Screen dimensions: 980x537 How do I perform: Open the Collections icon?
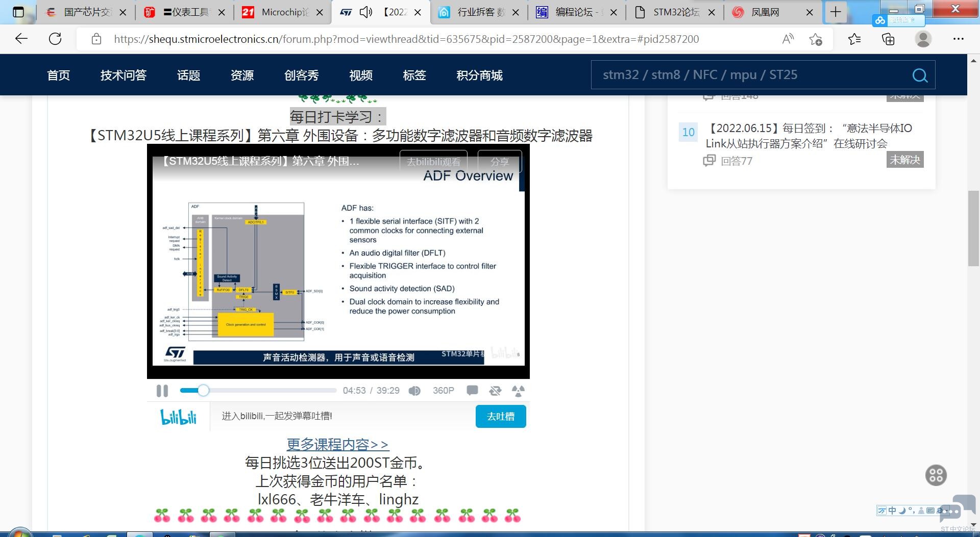(888, 39)
